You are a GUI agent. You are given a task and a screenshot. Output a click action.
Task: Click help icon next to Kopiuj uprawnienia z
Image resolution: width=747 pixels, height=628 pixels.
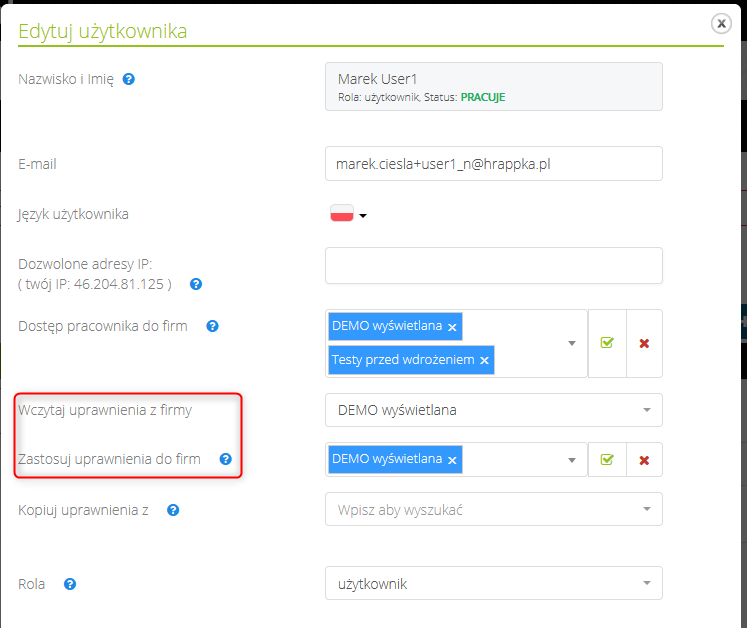pos(173,510)
